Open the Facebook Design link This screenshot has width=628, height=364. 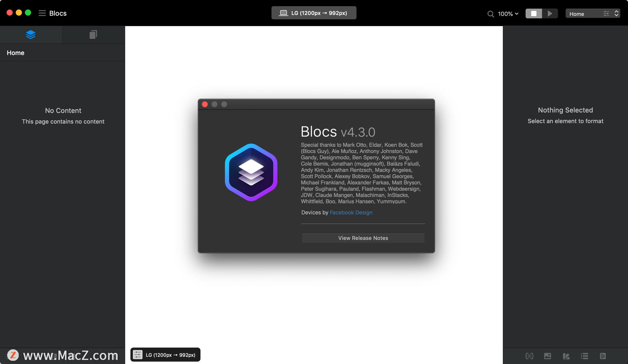coord(351,212)
